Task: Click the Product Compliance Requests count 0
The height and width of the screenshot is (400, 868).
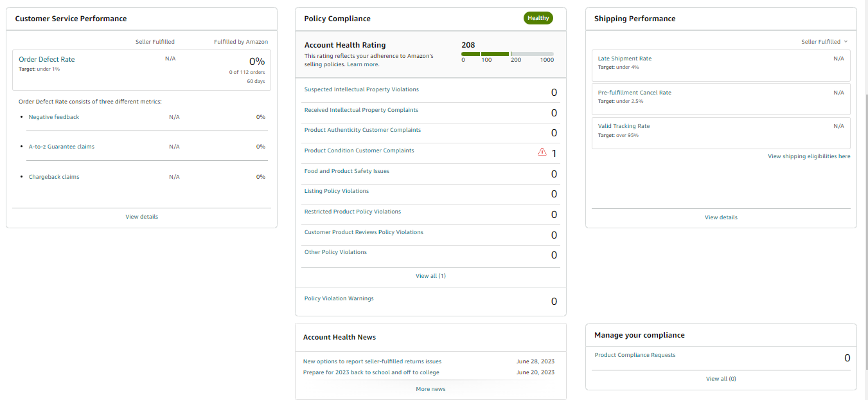Action: click(x=847, y=358)
